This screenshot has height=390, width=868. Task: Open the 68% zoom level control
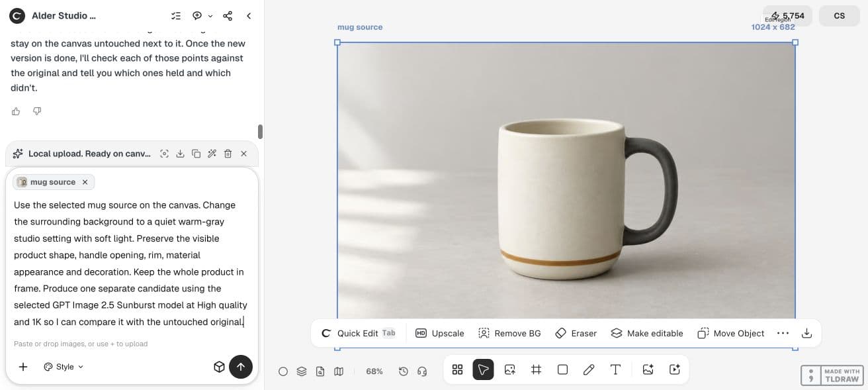(x=374, y=371)
